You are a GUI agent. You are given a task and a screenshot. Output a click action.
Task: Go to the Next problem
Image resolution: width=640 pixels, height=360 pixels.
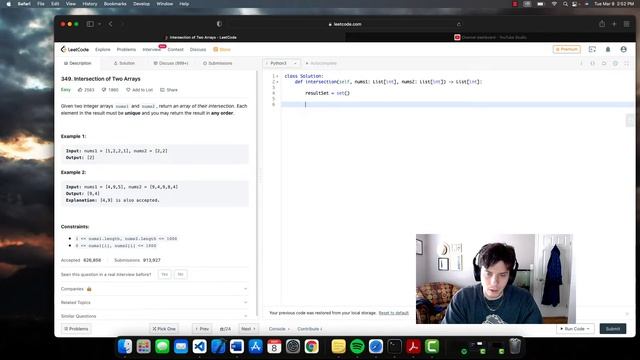248,329
